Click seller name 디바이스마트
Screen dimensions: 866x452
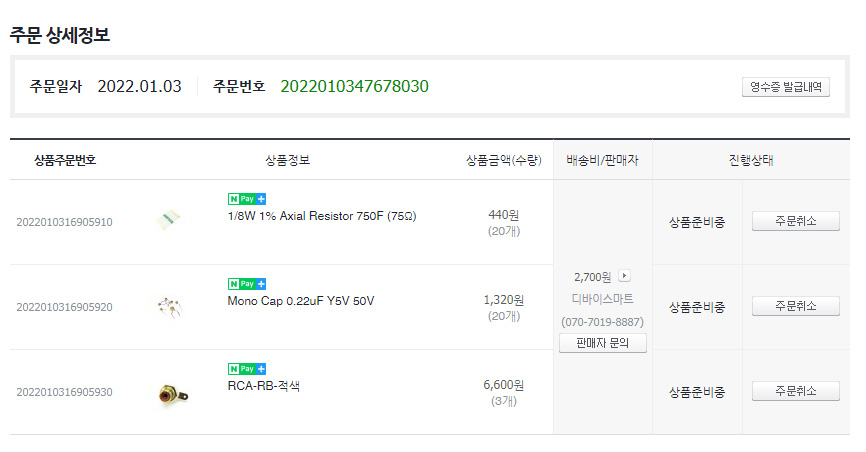(603, 299)
